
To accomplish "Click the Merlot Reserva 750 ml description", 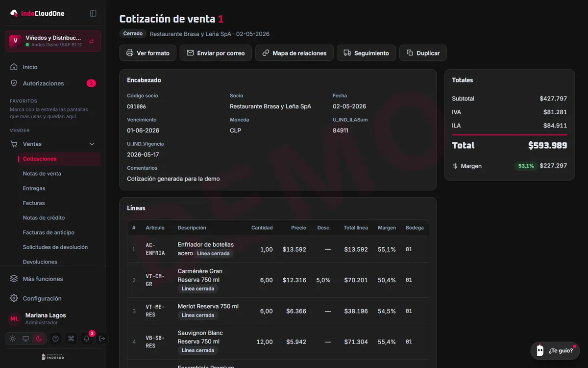I will 208,306.
